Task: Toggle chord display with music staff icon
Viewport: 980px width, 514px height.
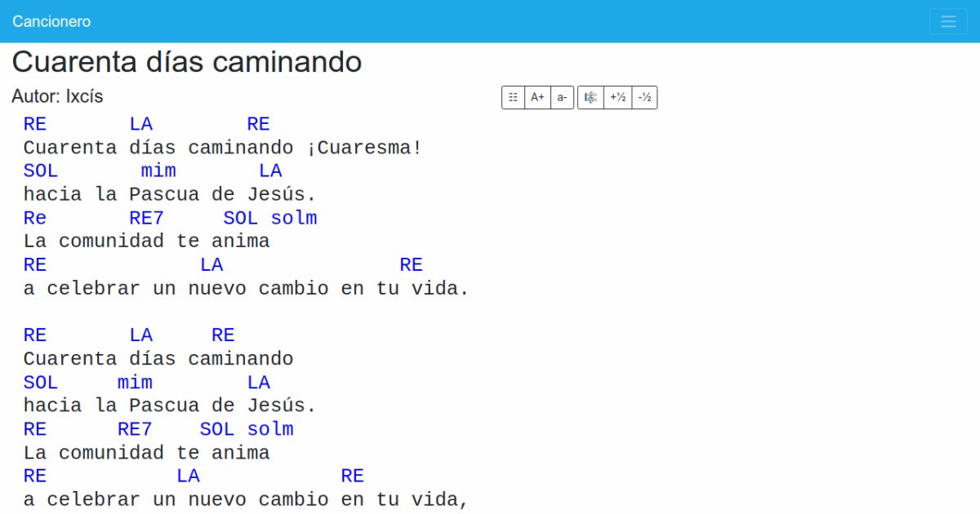Action: click(590, 98)
